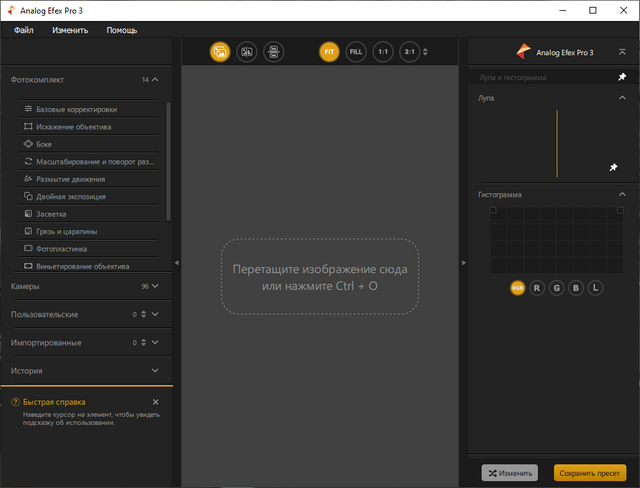Open the Файл menu
The width and height of the screenshot is (640, 488).
(x=24, y=30)
